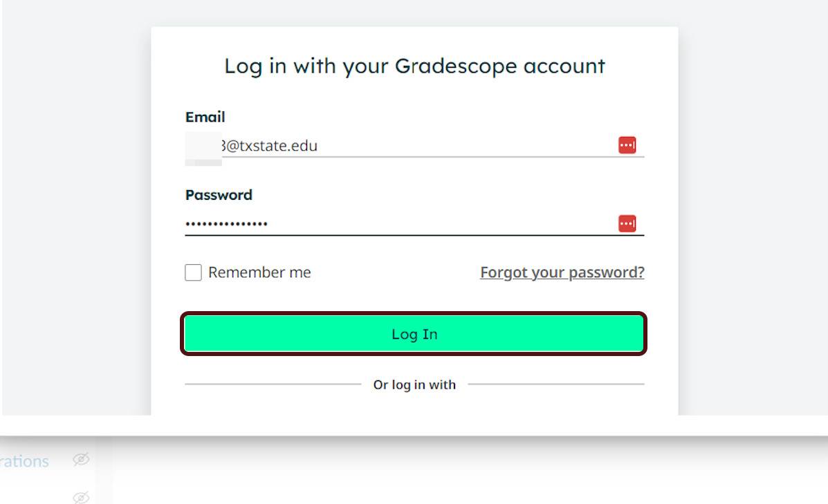Viewport: 828px width, 504px height.
Task: Submit credentials via the green Log In button
Action: point(413,333)
